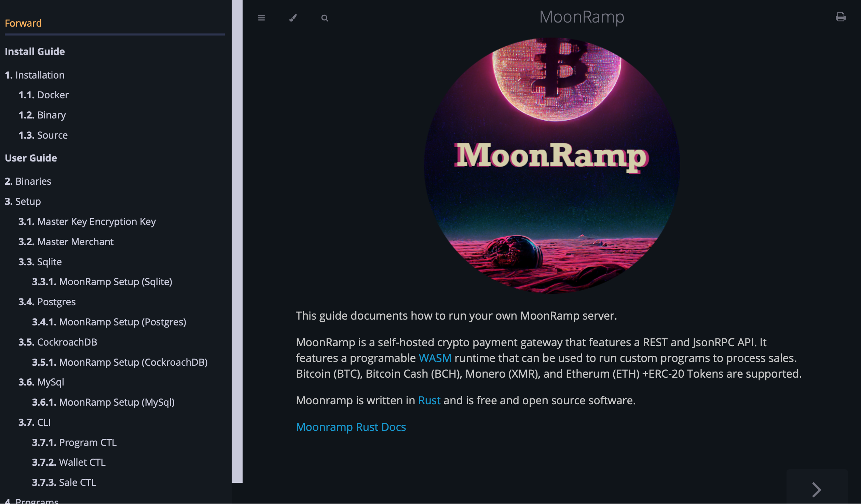Open the Rust link in the paragraph

pos(429,400)
